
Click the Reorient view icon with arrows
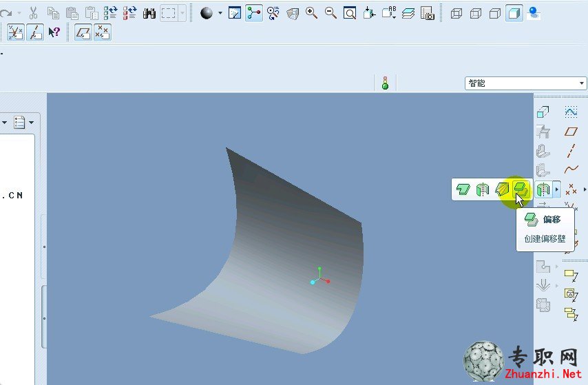369,13
